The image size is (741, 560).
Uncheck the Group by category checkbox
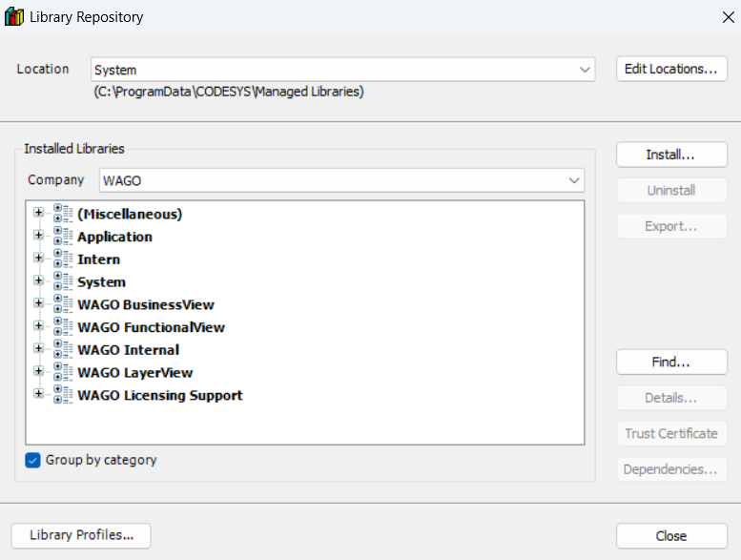pyautogui.click(x=34, y=460)
